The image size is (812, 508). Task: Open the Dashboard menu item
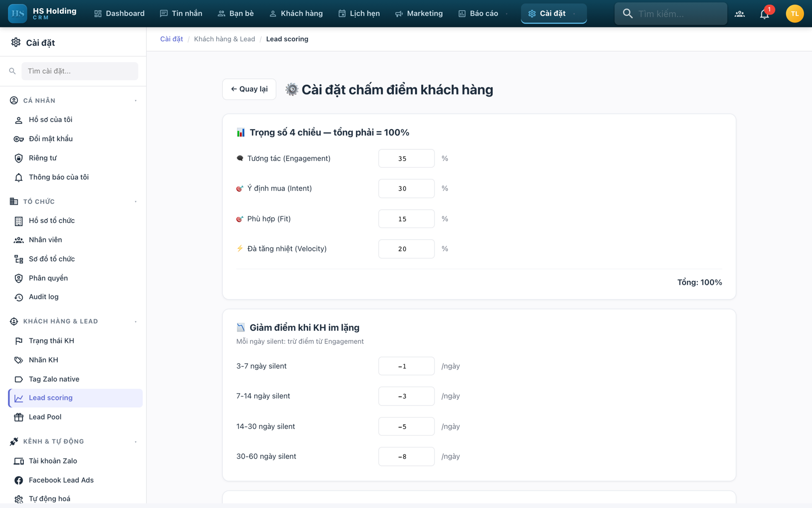[119, 14]
